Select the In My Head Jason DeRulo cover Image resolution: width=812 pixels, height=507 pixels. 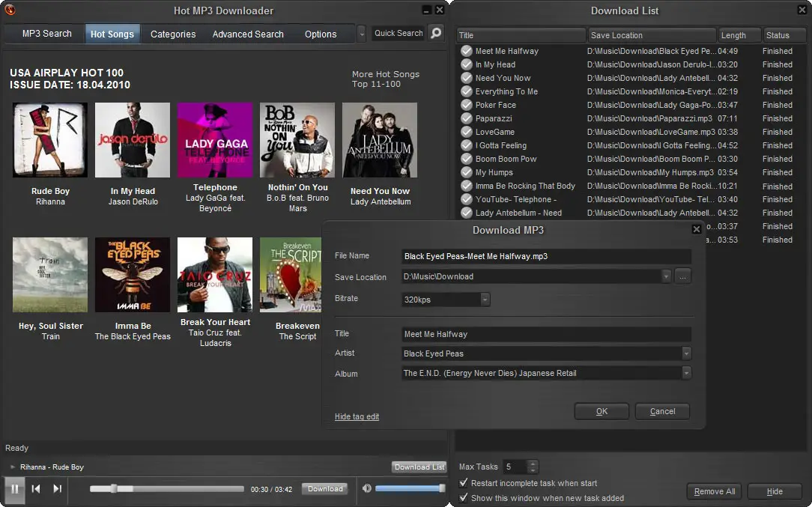click(133, 140)
